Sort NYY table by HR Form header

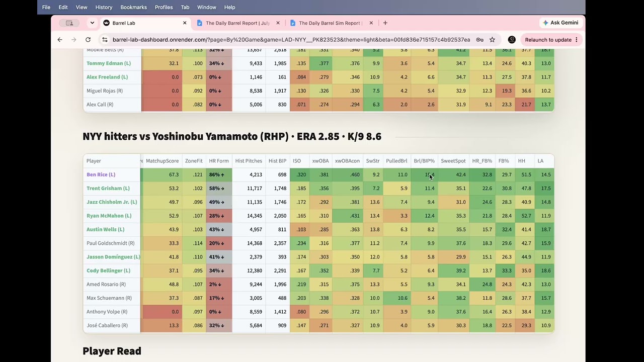click(x=219, y=161)
